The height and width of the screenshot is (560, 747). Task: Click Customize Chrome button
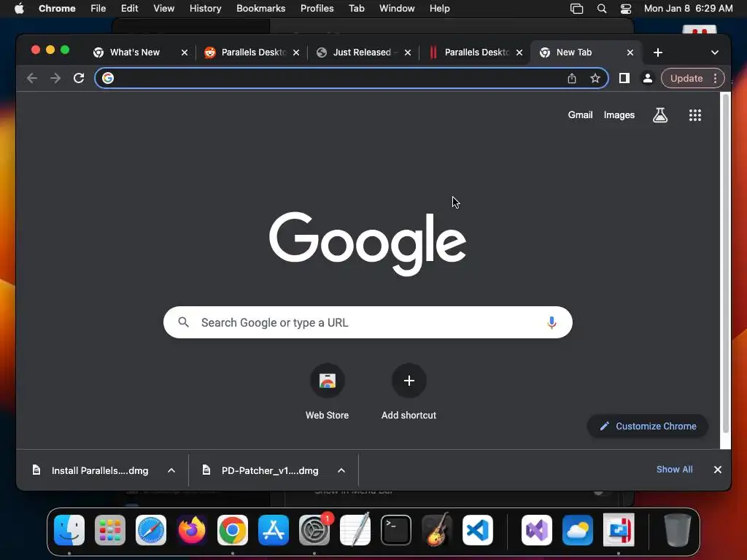(648, 426)
